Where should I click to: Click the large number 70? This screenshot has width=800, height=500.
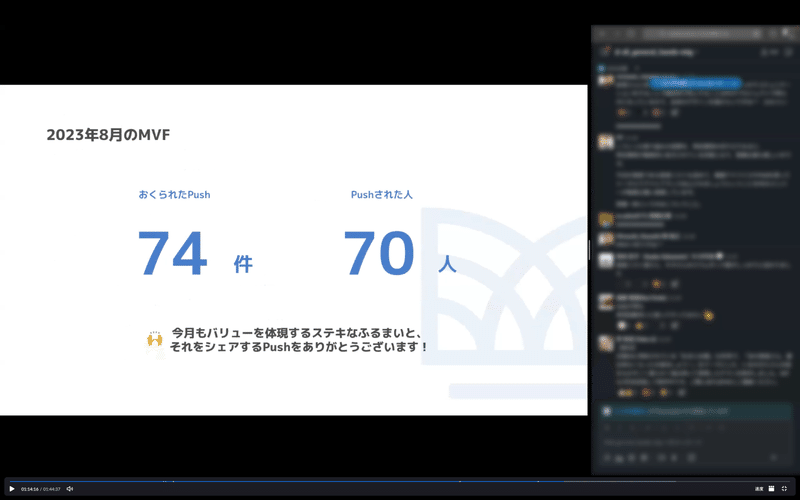379,254
